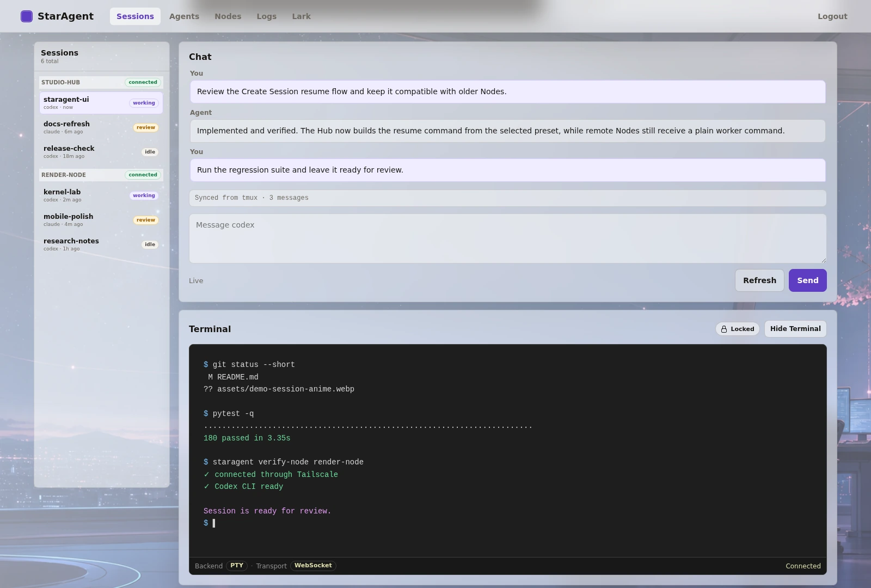This screenshot has width=871, height=588.
Task: Click 'Synced from tmux · 3 messages' status
Action: coord(507,198)
